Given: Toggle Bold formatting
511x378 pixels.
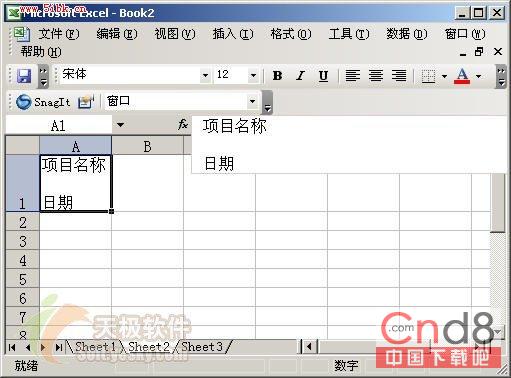Looking at the screenshot, I should (277, 76).
